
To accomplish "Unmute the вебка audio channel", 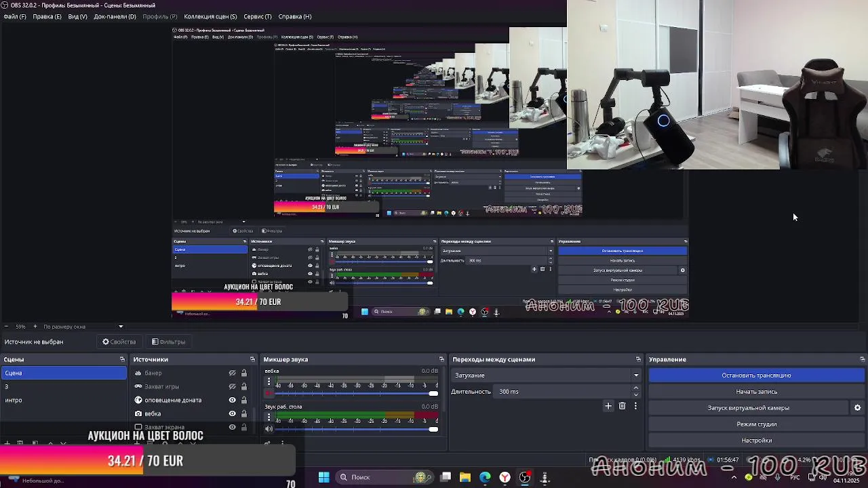I will click(269, 393).
